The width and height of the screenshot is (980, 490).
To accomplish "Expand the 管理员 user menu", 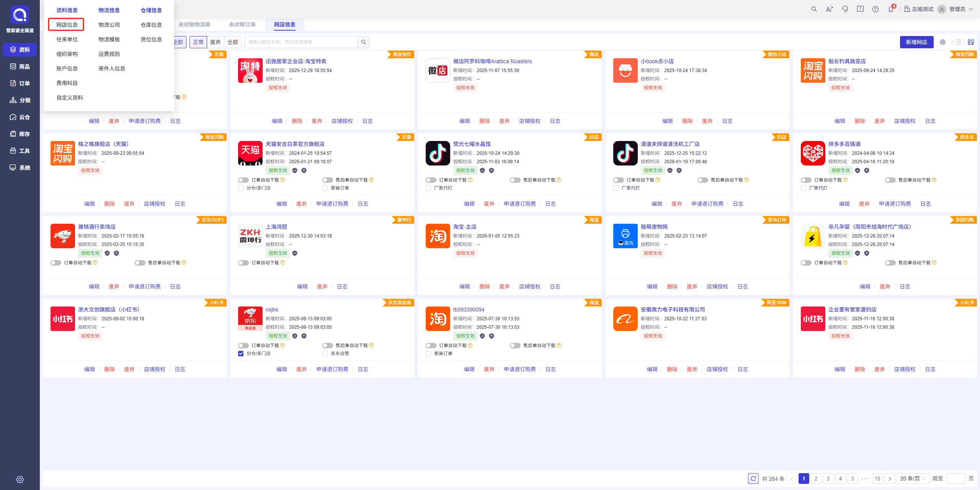I will pyautogui.click(x=955, y=9).
